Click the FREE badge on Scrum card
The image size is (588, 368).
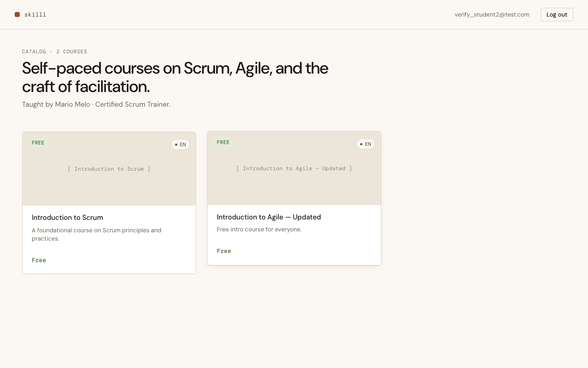tap(38, 143)
